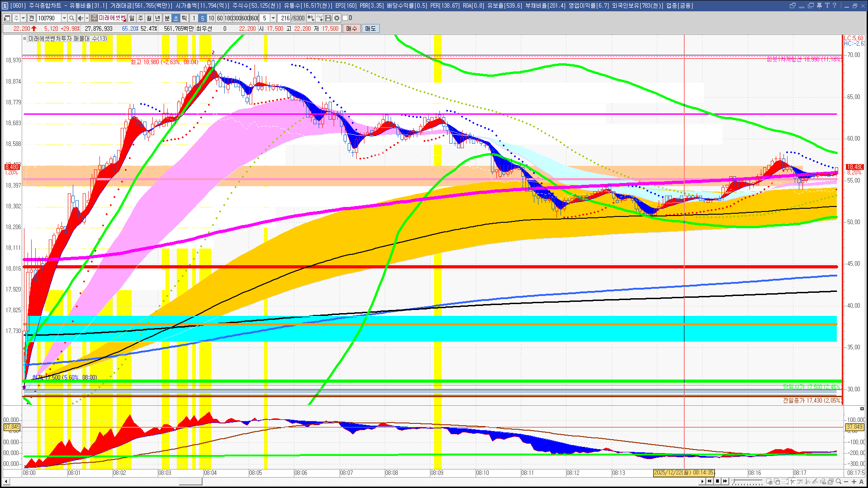Toggle the D checkbox in toolbar
The width and height of the screenshot is (868, 488).
pyautogui.click(x=345, y=18)
